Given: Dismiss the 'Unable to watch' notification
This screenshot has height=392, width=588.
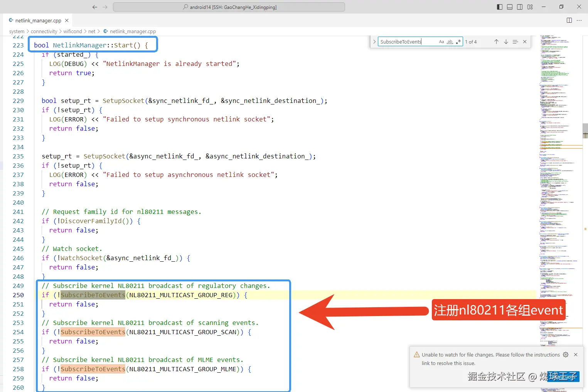Looking at the screenshot, I should click(x=576, y=355).
